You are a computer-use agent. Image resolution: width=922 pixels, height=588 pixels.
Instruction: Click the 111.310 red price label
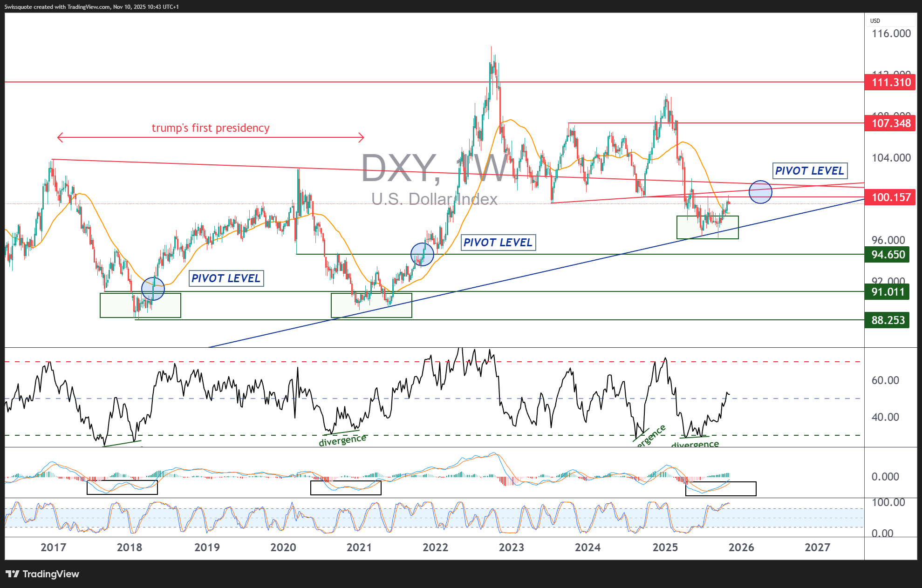tap(890, 82)
